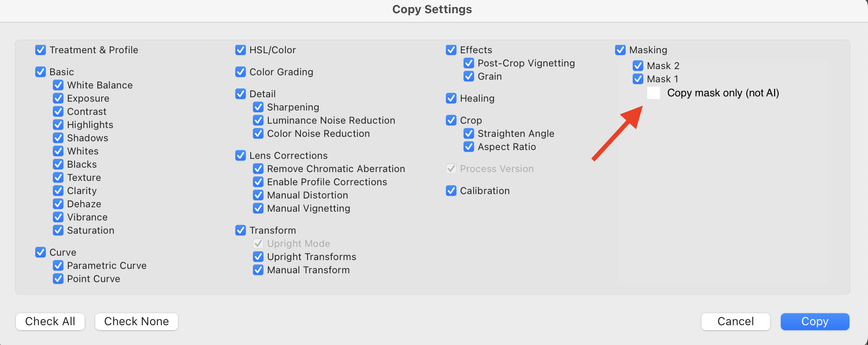Click the Copy button
This screenshot has width=868, height=345.
(x=814, y=321)
